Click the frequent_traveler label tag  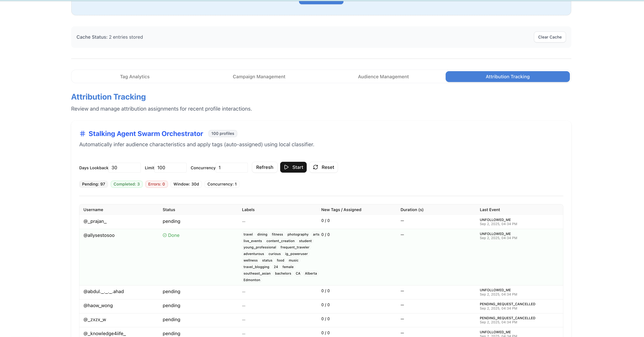[x=295, y=247]
